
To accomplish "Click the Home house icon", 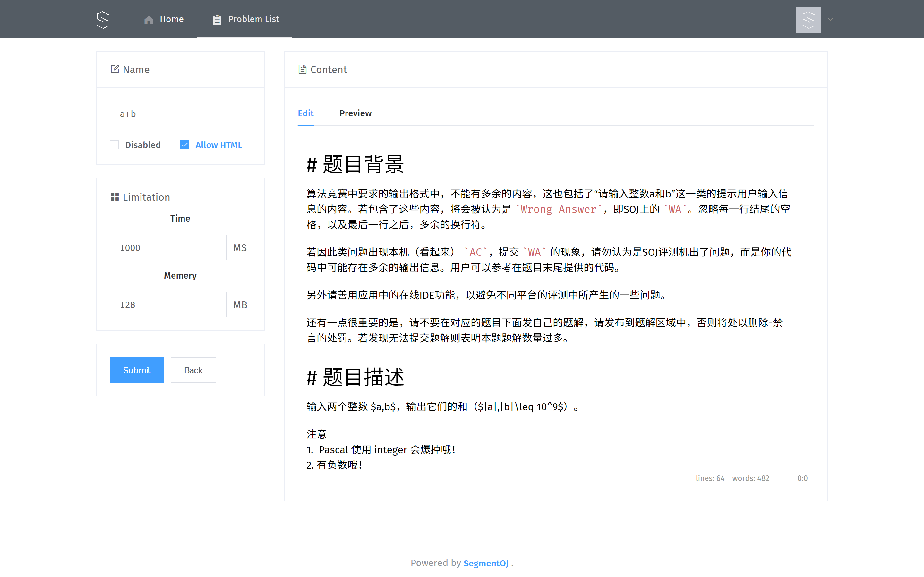I will [x=149, y=20].
